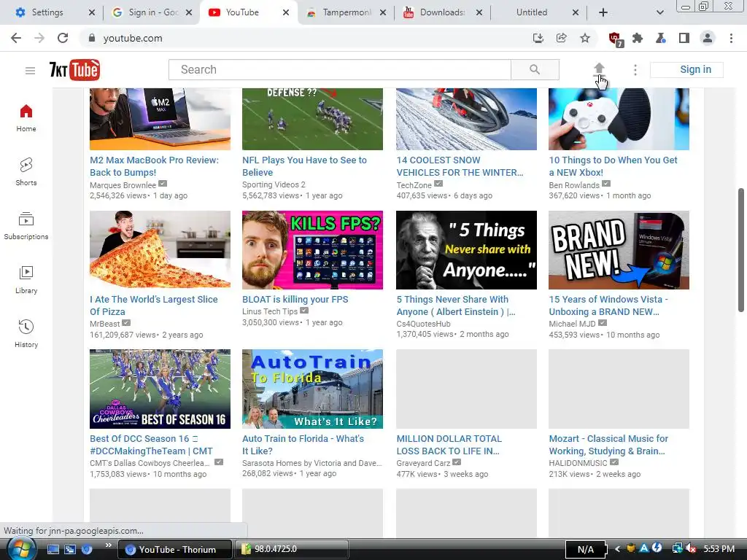Bookmark this page with star icon
This screenshot has width=747, height=560.
click(585, 38)
